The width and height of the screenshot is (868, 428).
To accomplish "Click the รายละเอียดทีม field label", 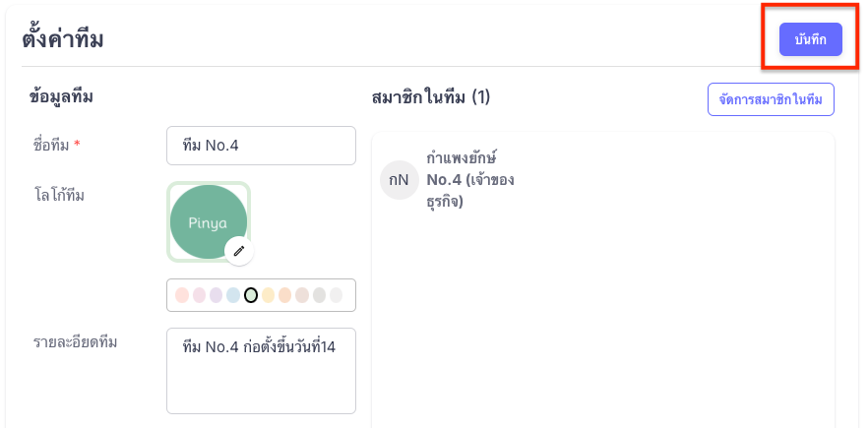I will pos(75,342).
